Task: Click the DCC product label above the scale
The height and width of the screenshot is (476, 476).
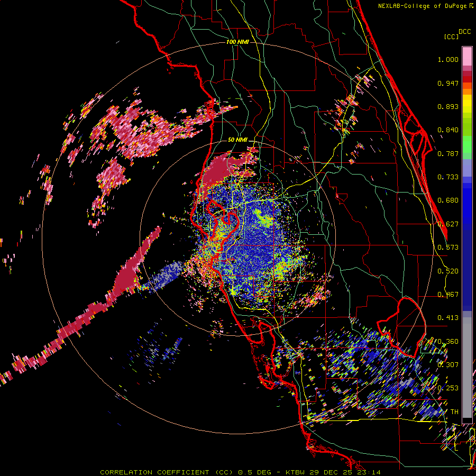Action: [x=465, y=31]
